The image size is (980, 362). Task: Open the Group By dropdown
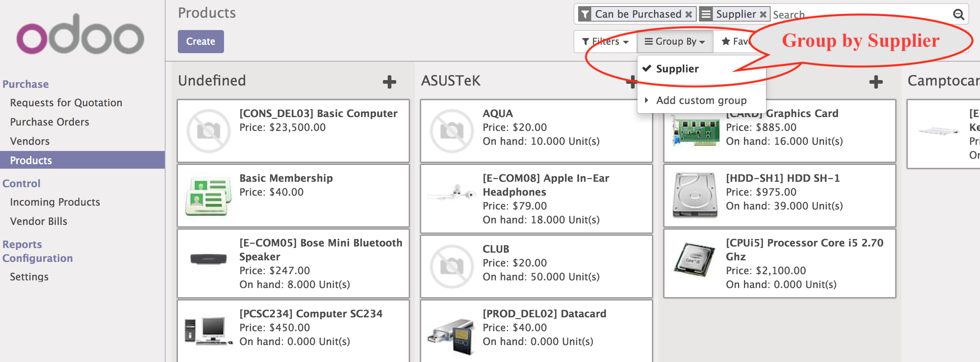675,42
